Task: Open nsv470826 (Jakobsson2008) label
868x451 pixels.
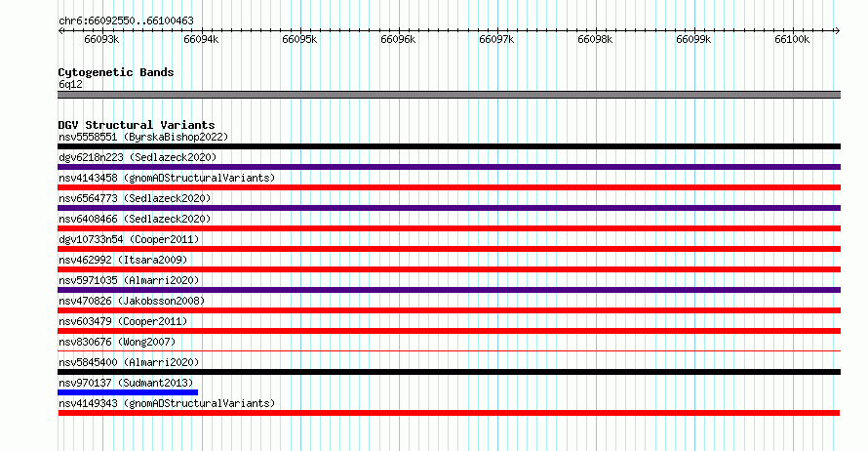Action: (x=132, y=301)
